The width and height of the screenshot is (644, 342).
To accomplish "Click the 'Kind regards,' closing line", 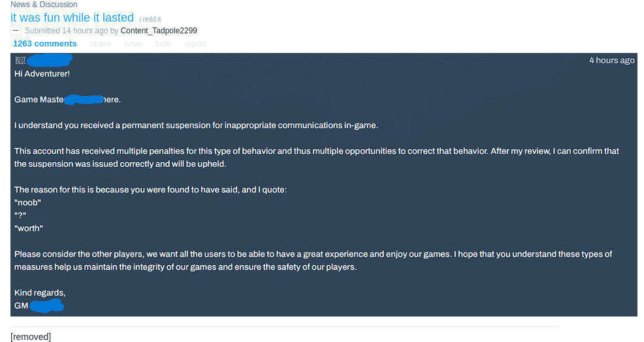I will [x=40, y=293].
